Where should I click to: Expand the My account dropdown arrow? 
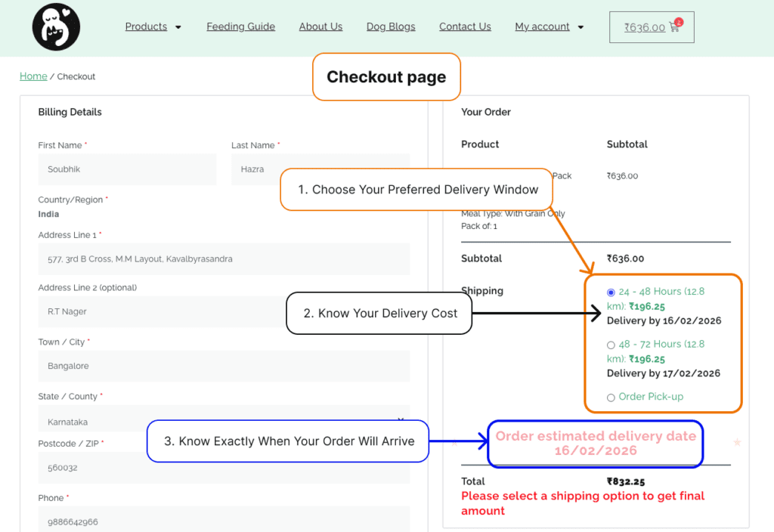pyautogui.click(x=580, y=27)
